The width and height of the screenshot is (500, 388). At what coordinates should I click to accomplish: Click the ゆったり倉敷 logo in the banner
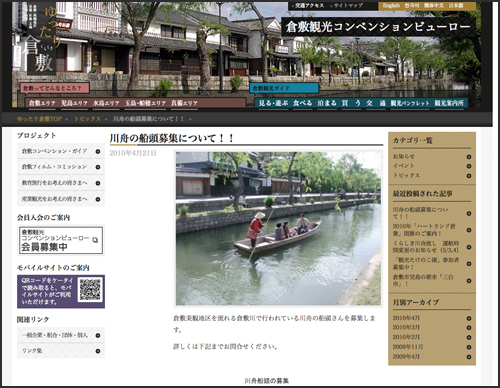[x=42, y=39]
